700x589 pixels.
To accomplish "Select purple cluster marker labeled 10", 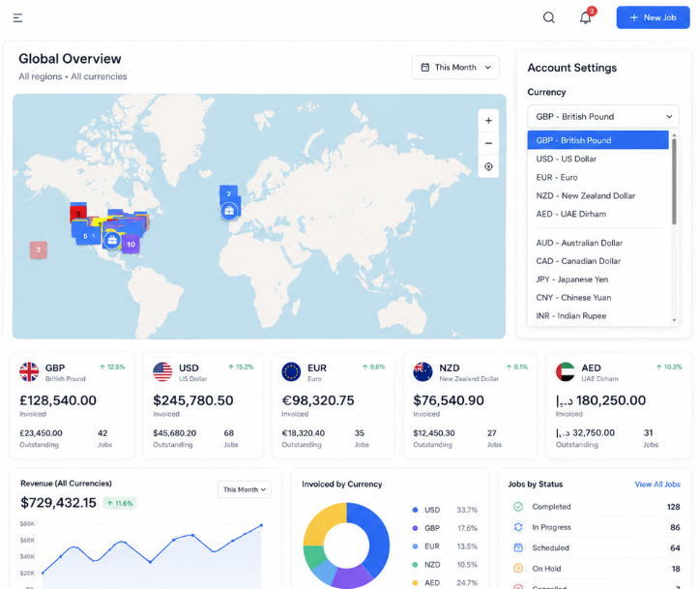I will tap(131, 245).
